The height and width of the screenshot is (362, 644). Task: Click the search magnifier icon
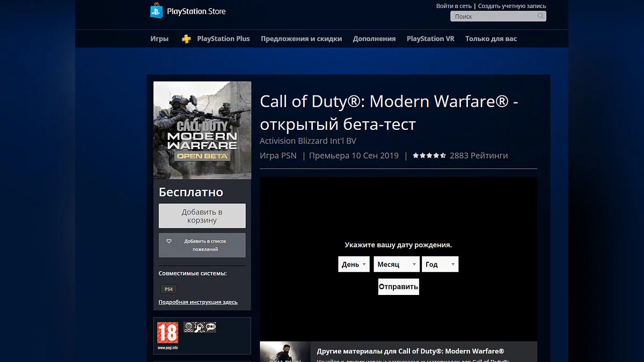click(540, 16)
